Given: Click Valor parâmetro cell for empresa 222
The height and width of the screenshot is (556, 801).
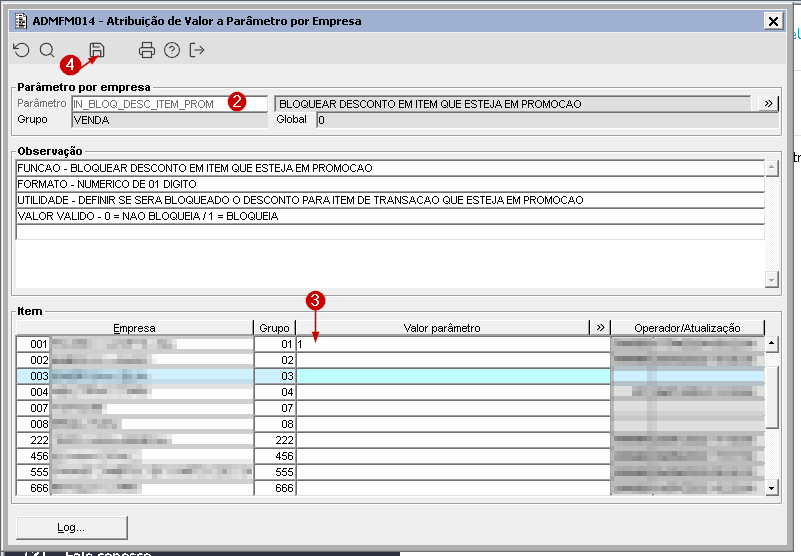Looking at the screenshot, I should point(453,440).
